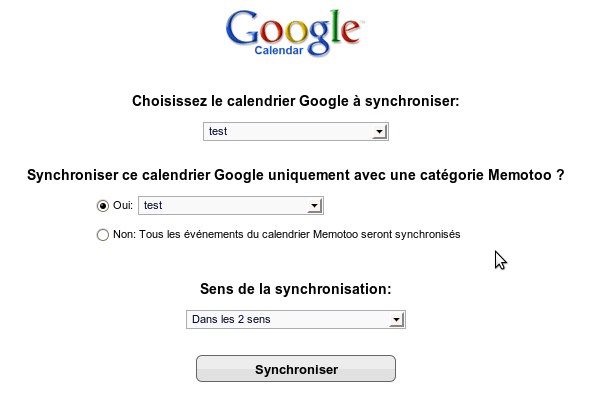Click the Choisissez le calendrier Google heading
This screenshot has height=404, width=598.
coord(296,101)
